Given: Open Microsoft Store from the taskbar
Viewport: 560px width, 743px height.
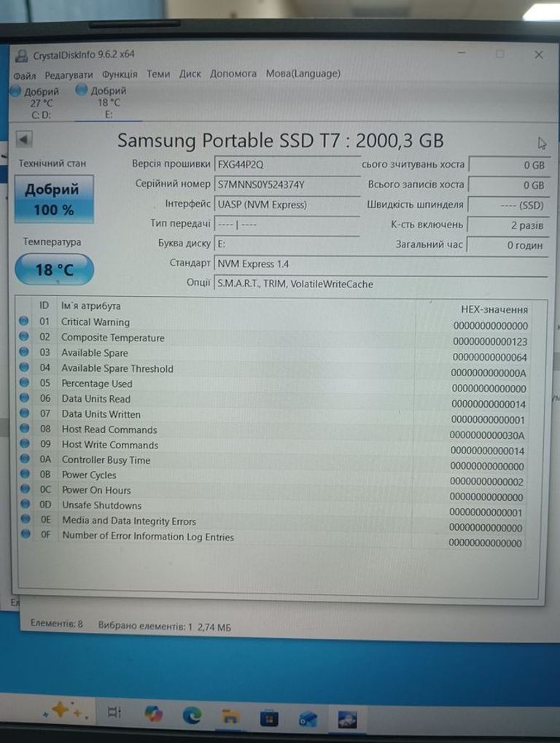Looking at the screenshot, I should coord(268,718).
